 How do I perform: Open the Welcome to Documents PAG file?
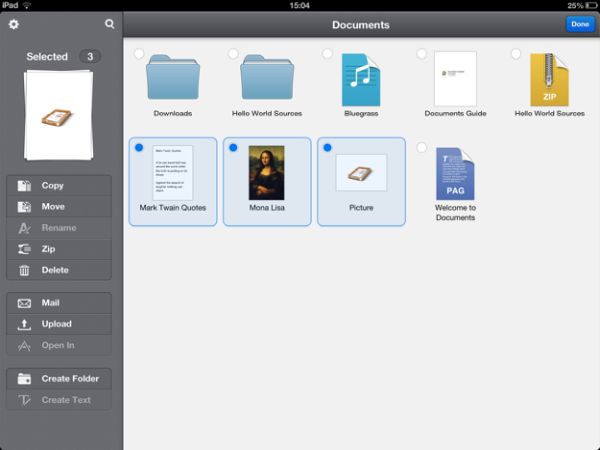[x=455, y=173]
